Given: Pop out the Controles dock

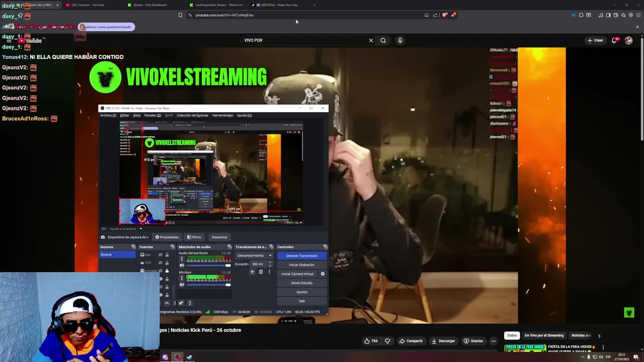Looking at the screenshot, I should coord(325,247).
